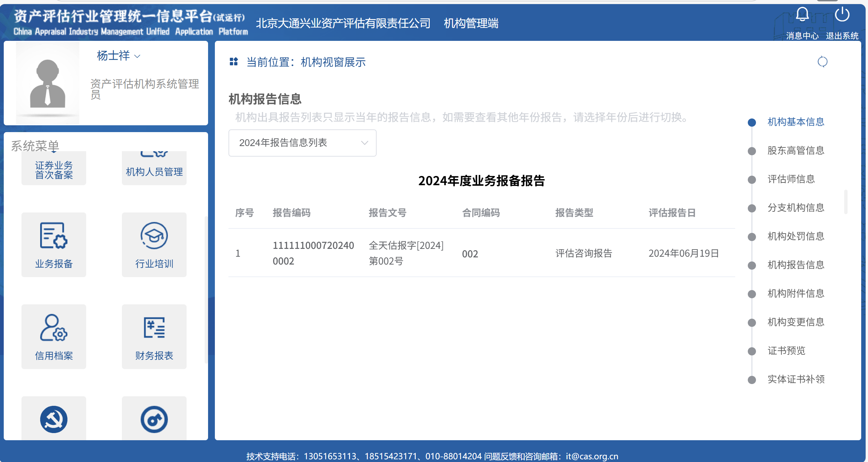Expand the 杨士祥 user dropdown
Image resolution: width=868 pixels, height=462 pixels.
pyautogui.click(x=118, y=56)
